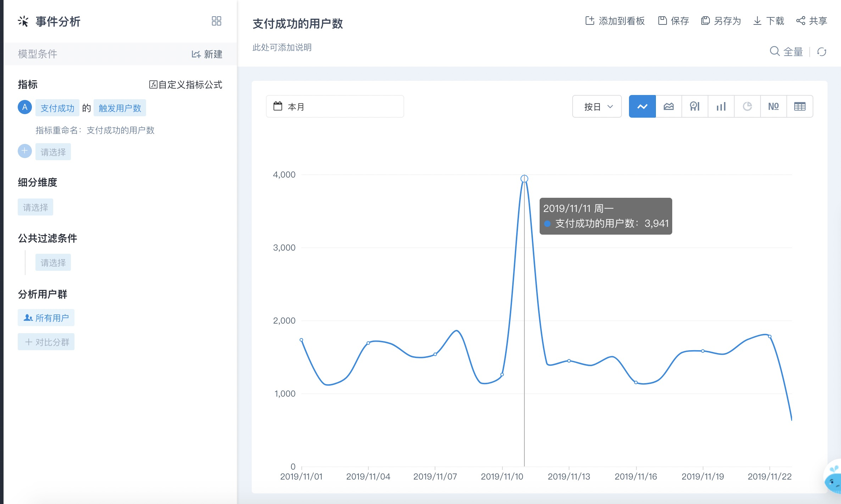Viewport: 841px width, 504px height.
Task: Click the x-axis label 2019/11/13
Action: click(569, 476)
